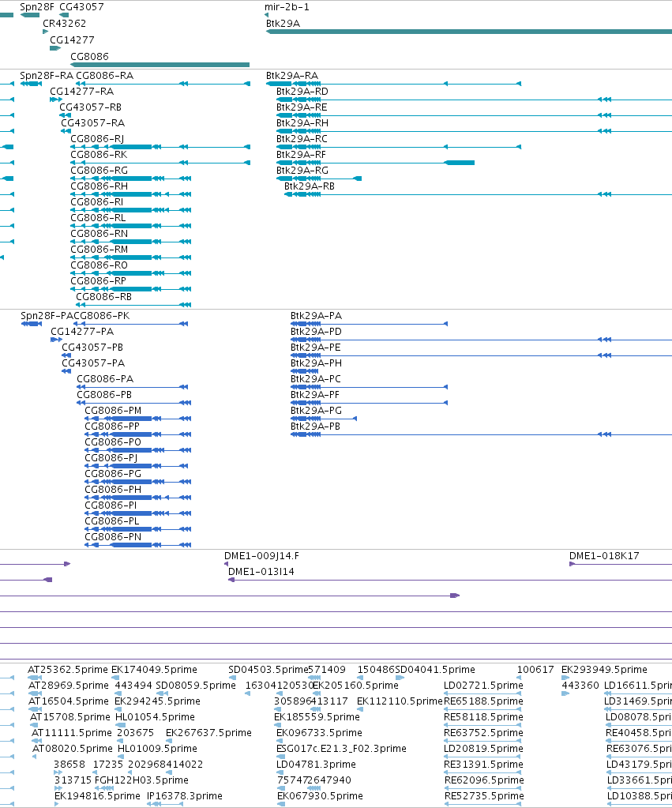This screenshot has width=672, height=808.
Task: Click the Btk29A-PE protein label
Action: coord(316,348)
